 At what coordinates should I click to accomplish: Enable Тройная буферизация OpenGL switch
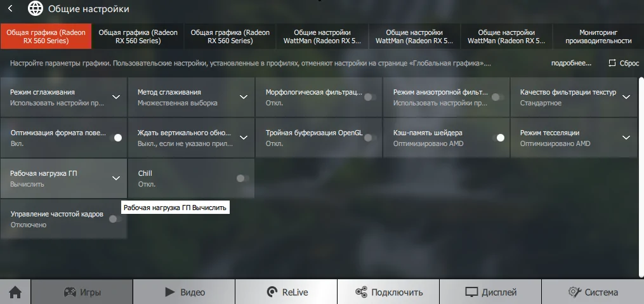click(x=370, y=138)
